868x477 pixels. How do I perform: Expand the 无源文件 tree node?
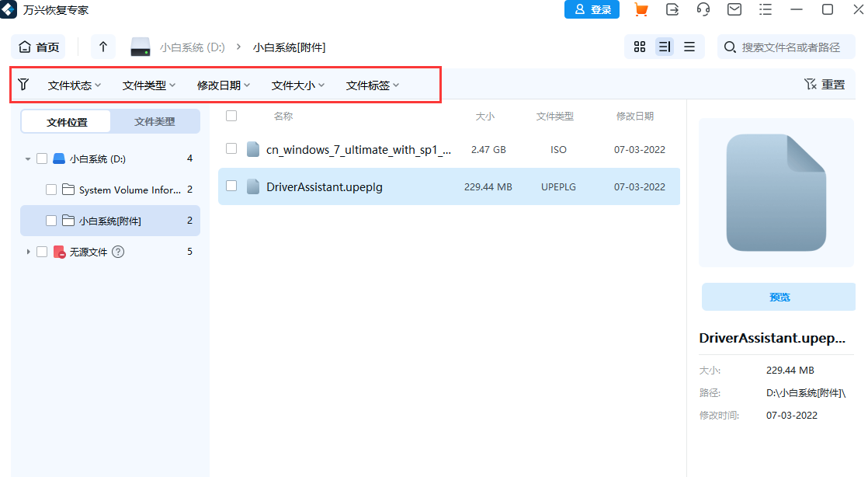tap(28, 252)
